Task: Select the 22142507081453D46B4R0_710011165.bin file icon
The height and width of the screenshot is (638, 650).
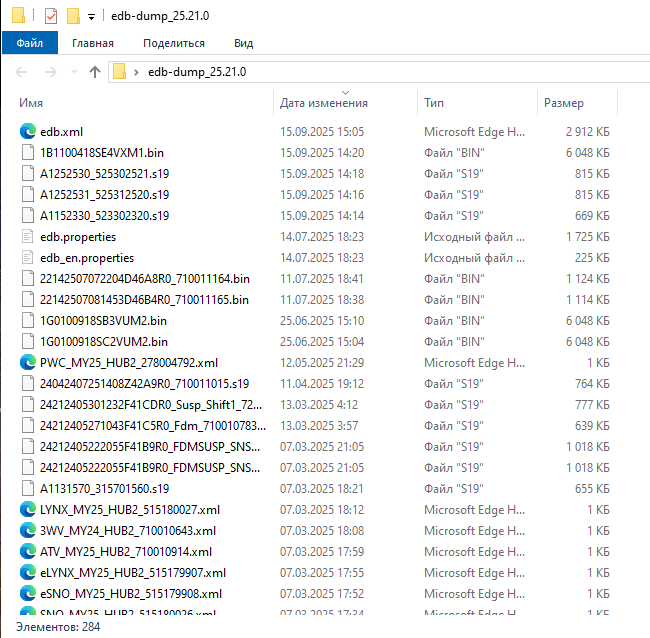Action: tap(28, 300)
